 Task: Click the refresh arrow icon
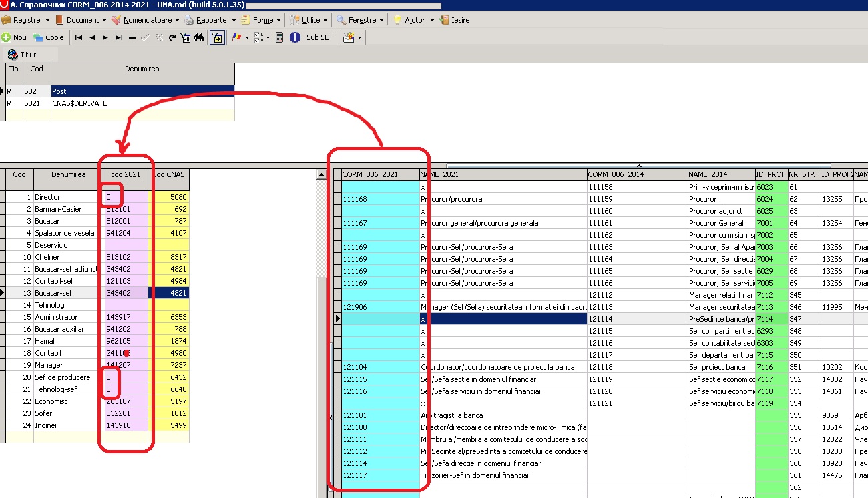point(172,37)
